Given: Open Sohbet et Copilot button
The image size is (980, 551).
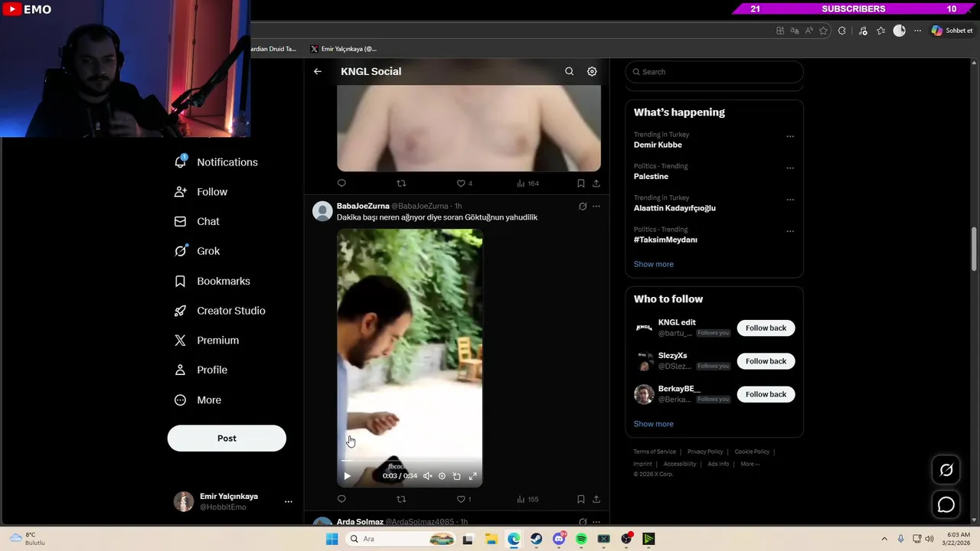Looking at the screenshot, I should click(952, 31).
